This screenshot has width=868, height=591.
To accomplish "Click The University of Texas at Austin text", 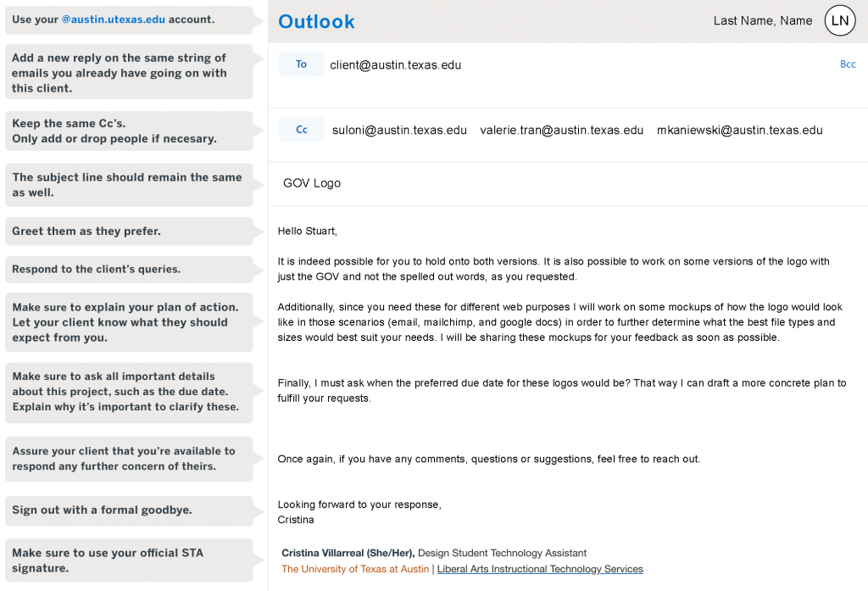I will (x=355, y=569).
